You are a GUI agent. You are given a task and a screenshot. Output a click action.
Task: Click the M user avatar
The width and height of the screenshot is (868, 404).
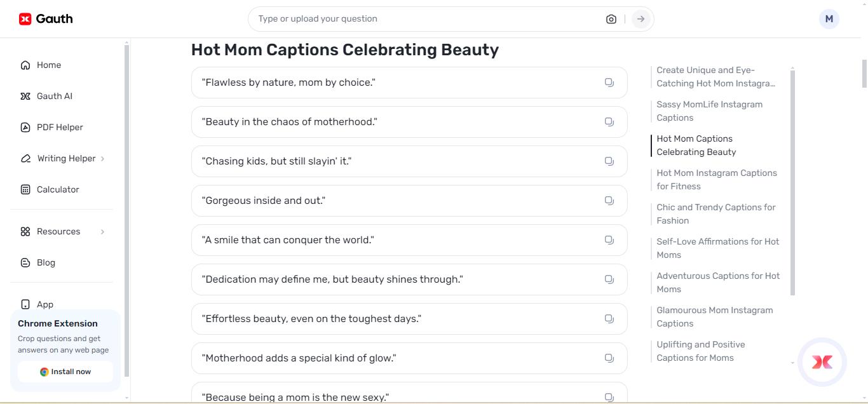click(x=829, y=18)
